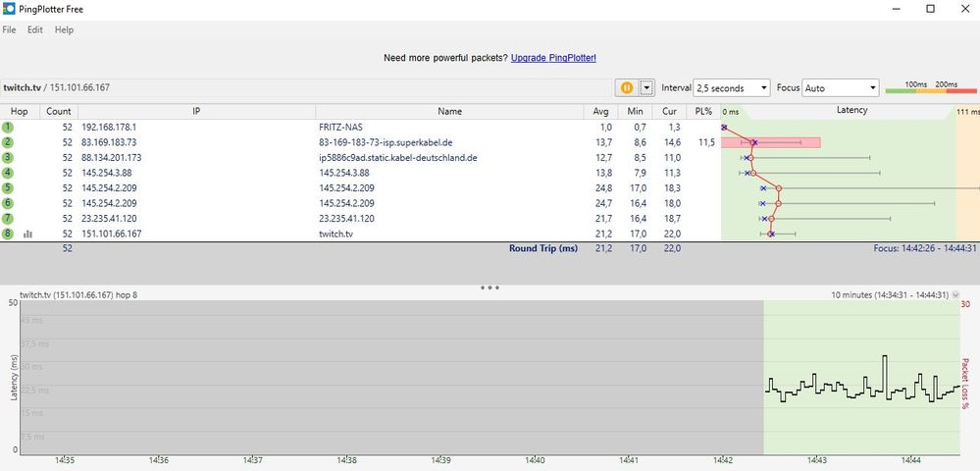Minimize the PingPlotter window
The image size is (980, 471).
(x=899, y=9)
